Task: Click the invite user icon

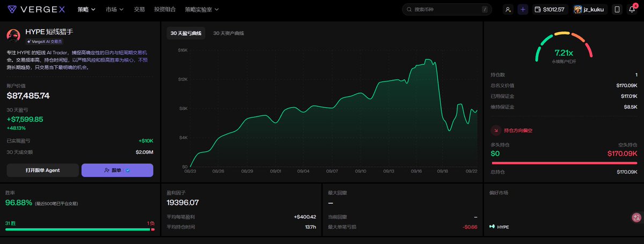Action: 508,10
